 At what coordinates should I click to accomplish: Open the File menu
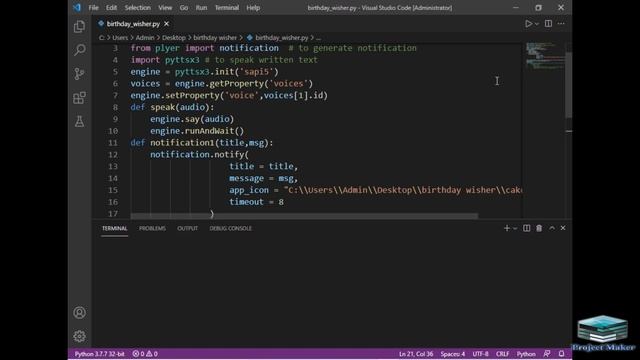(x=93, y=8)
